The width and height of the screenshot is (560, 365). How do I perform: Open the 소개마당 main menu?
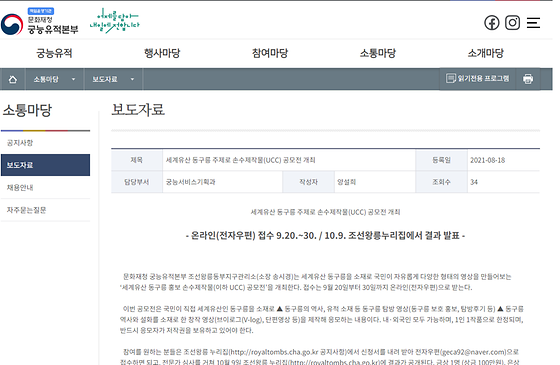click(x=486, y=53)
